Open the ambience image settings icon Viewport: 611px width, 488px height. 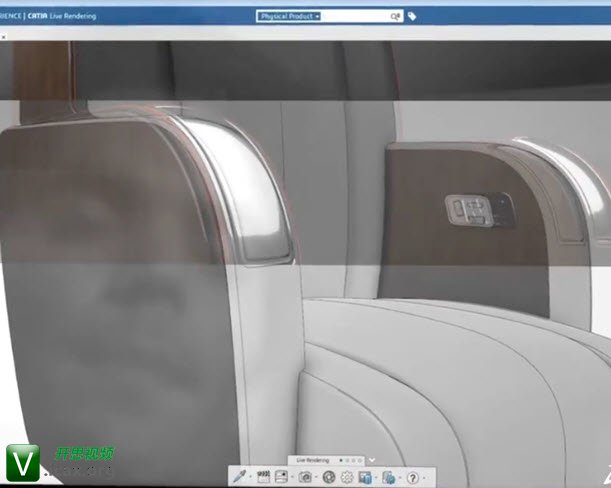pos(281,476)
